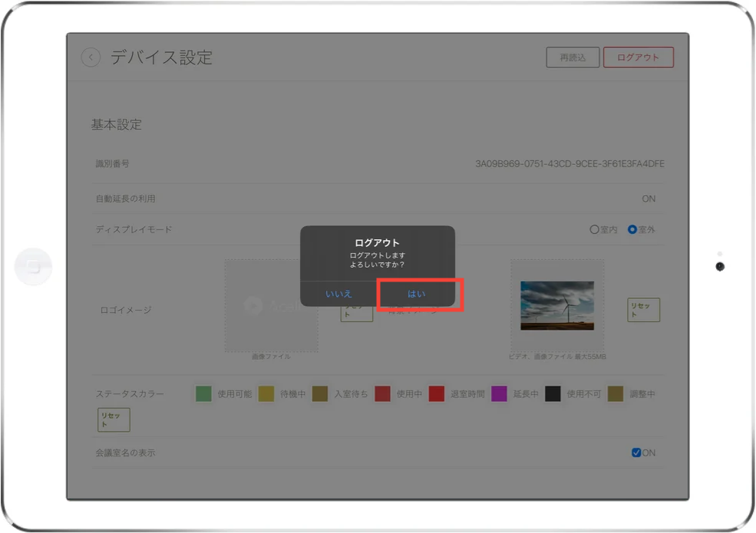This screenshot has height=533, width=756.
Task: Click the 再読込 reload button
Action: (x=573, y=58)
